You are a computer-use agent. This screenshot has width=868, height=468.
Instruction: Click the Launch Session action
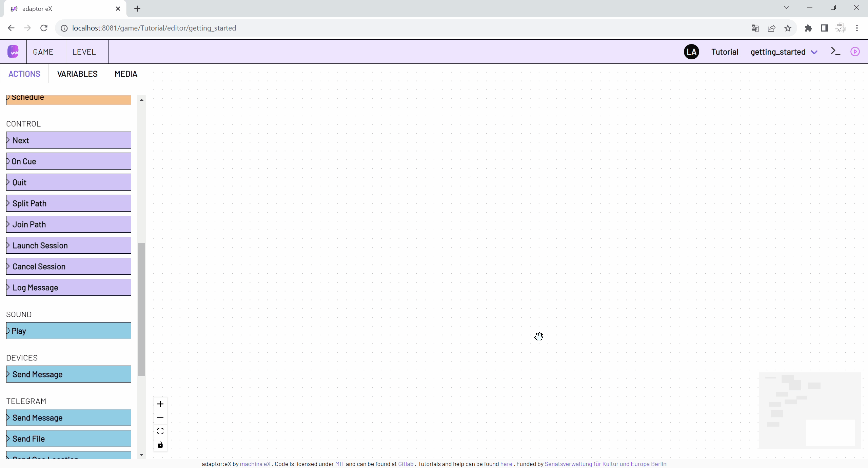pos(68,246)
